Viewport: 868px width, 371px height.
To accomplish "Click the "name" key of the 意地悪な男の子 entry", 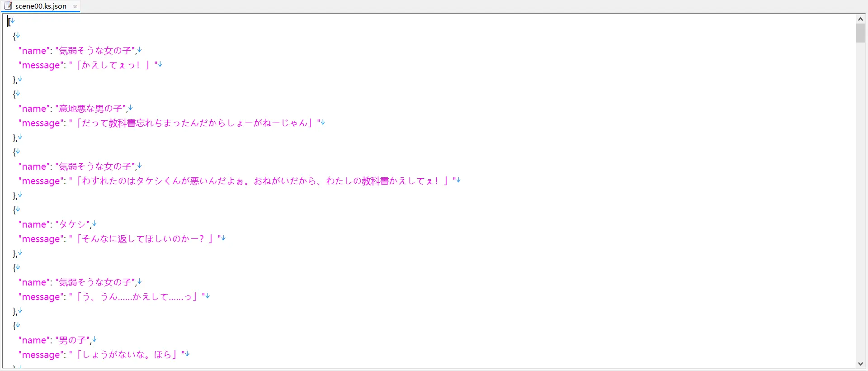I will [34, 109].
